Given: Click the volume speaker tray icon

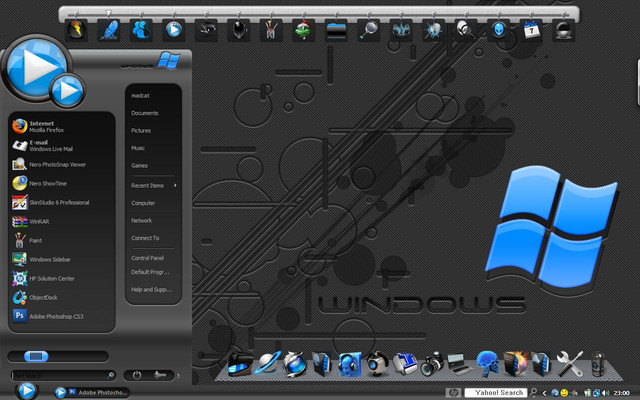Looking at the screenshot, I should click(605, 393).
